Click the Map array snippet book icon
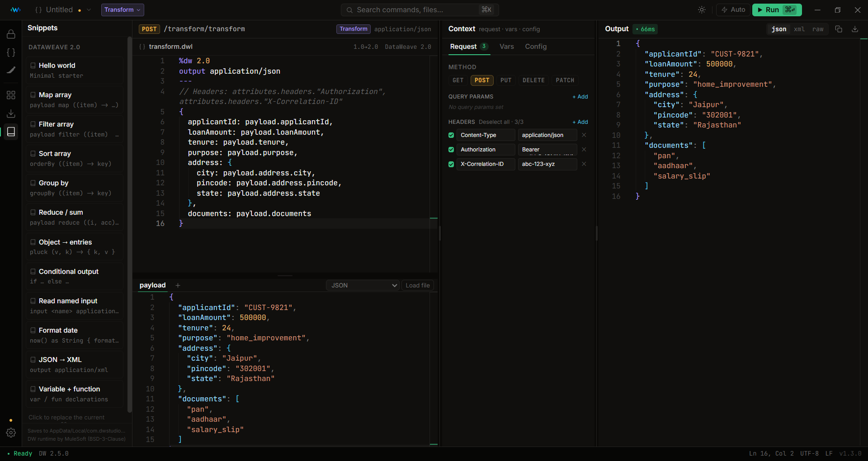Screen dimensions: 868x461 coord(33,95)
